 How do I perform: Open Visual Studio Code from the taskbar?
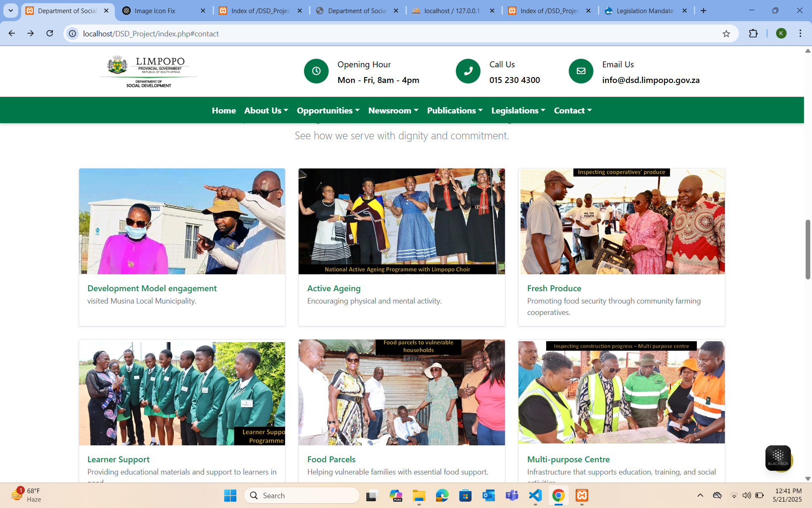(x=535, y=495)
